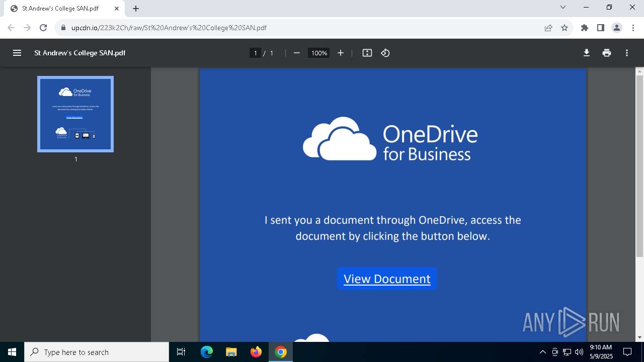The height and width of the screenshot is (362, 644).
Task: Click the Chrome taskbar icon
Action: 281,352
